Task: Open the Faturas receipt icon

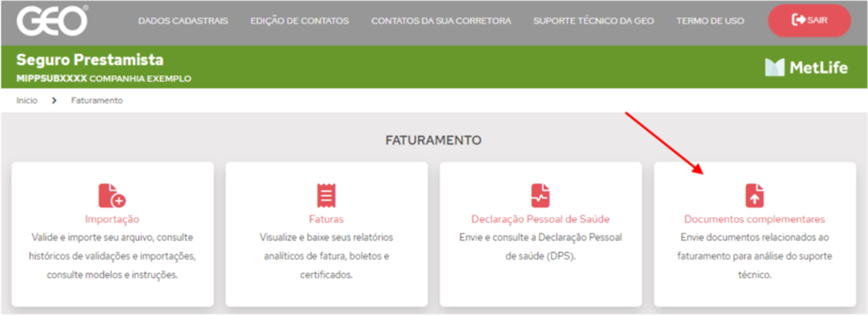Action: [327, 196]
